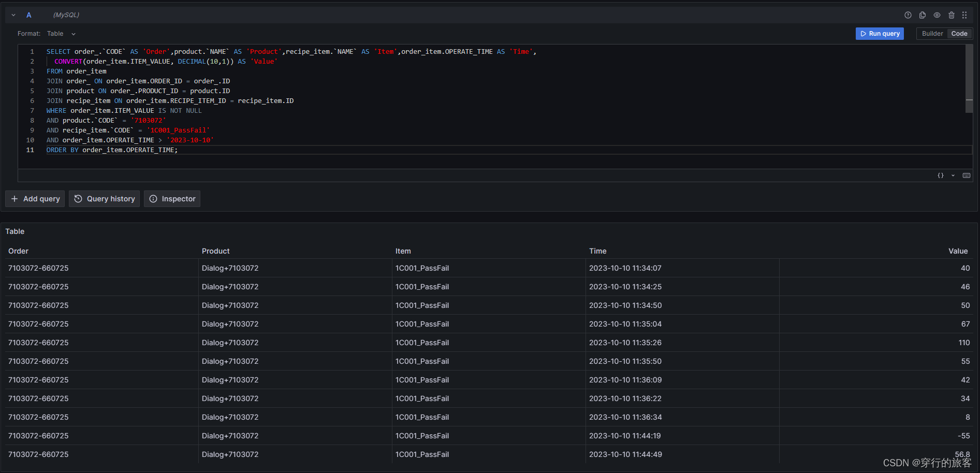Collapse query A using its chevron
This screenshot has height=473, width=980.
(x=13, y=15)
